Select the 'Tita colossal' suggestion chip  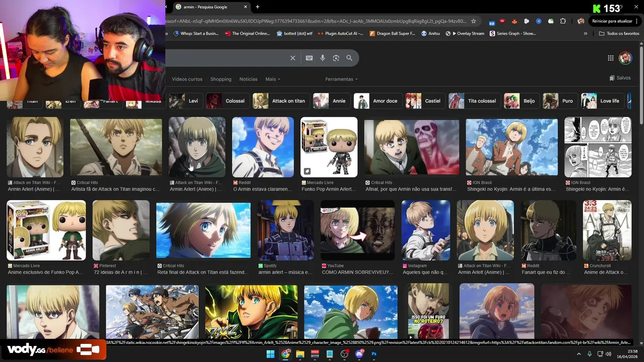[475, 101]
